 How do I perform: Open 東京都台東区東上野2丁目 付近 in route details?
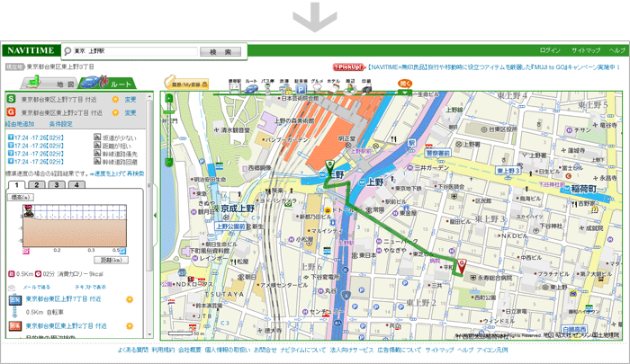(x=67, y=326)
